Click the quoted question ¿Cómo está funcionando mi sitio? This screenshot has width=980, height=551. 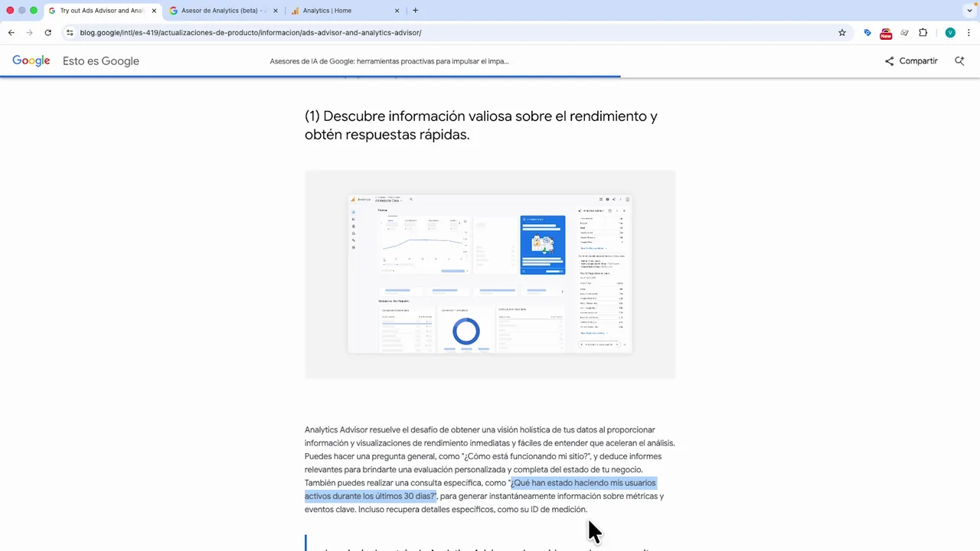coord(525,457)
